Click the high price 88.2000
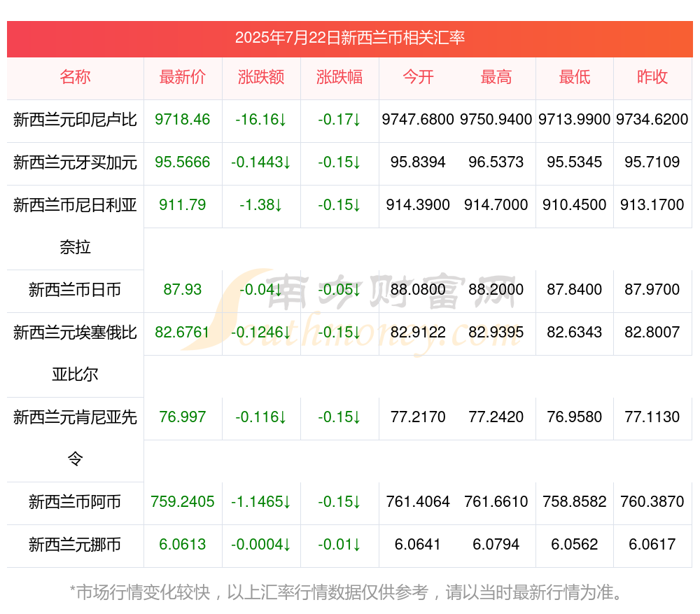 496,289
